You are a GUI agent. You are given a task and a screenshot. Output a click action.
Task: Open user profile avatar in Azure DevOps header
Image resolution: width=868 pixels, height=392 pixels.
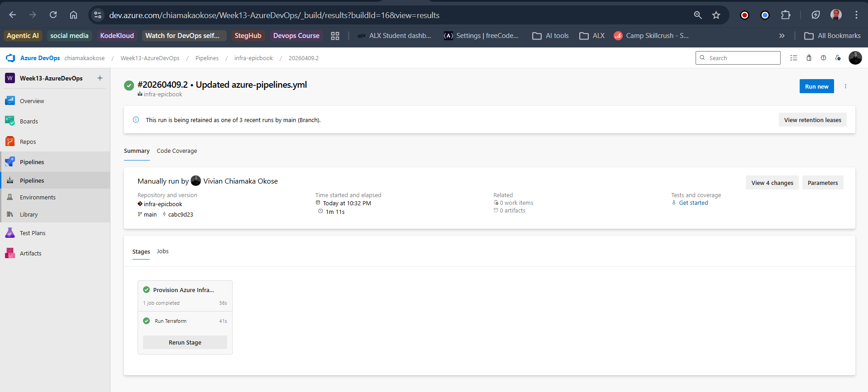pyautogui.click(x=855, y=58)
